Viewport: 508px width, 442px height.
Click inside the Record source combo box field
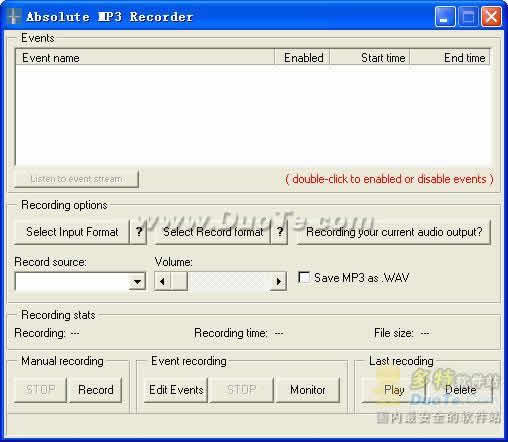pyautogui.click(x=72, y=282)
